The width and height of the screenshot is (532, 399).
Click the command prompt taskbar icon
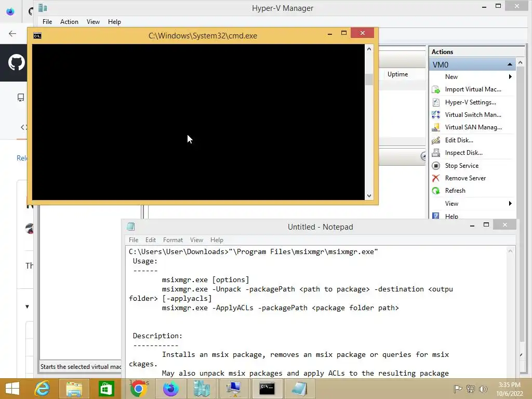[x=267, y=389]
